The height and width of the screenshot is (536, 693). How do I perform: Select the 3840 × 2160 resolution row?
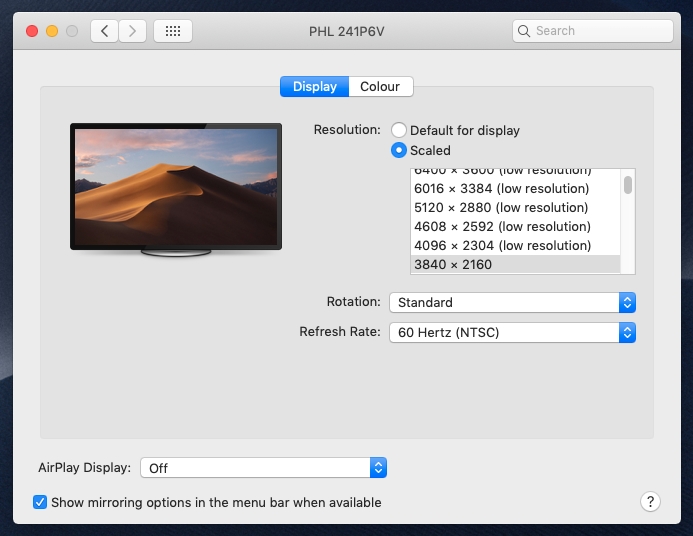[x=515, y=265]
